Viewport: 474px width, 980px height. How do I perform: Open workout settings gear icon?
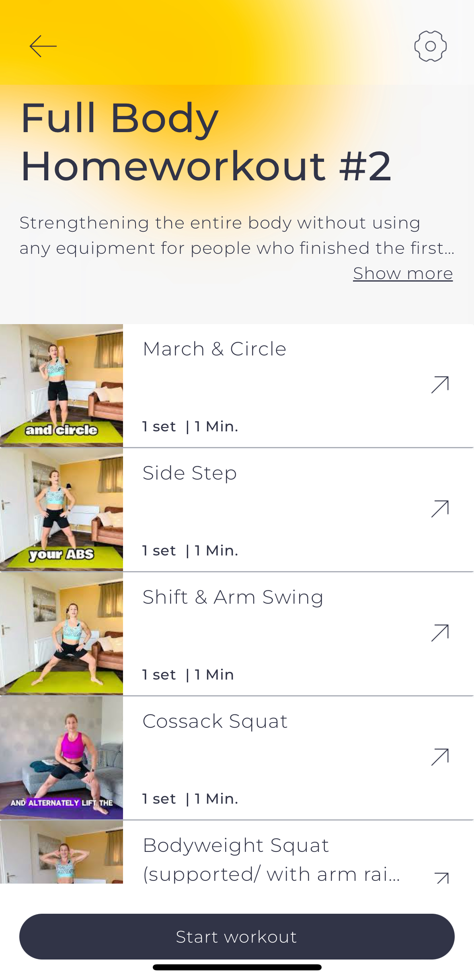[430, 46]
